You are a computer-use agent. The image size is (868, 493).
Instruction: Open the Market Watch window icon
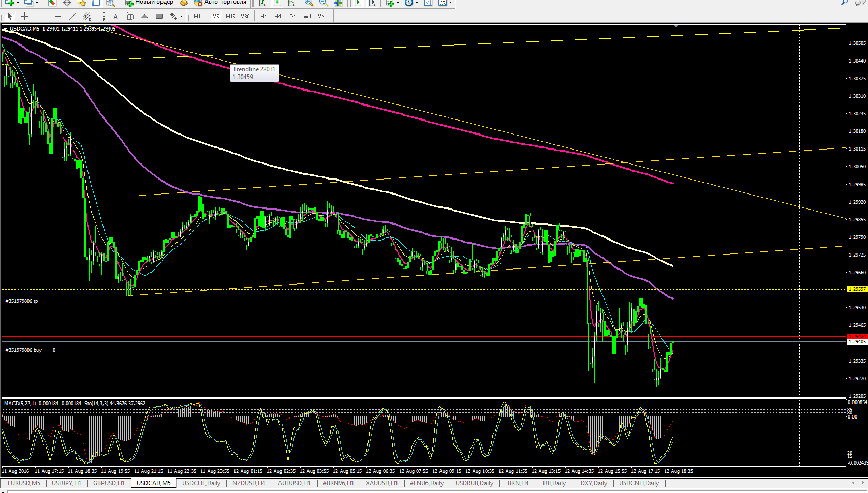[52, 3]
